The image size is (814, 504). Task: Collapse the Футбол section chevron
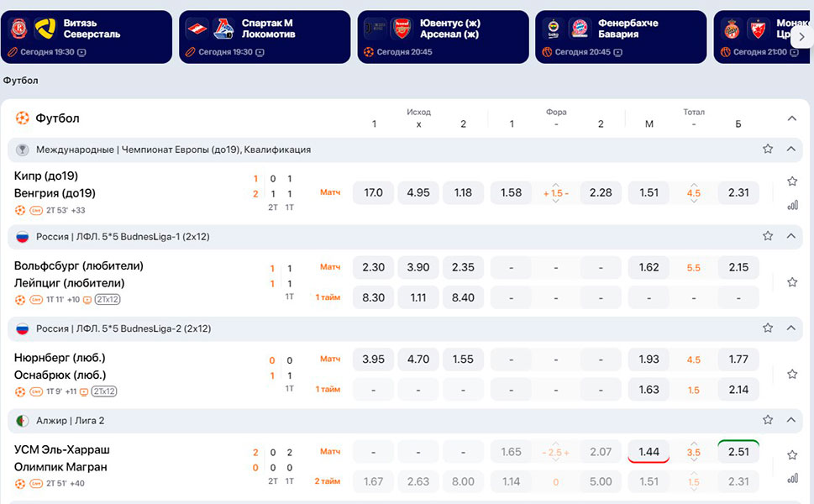point(791,118)
